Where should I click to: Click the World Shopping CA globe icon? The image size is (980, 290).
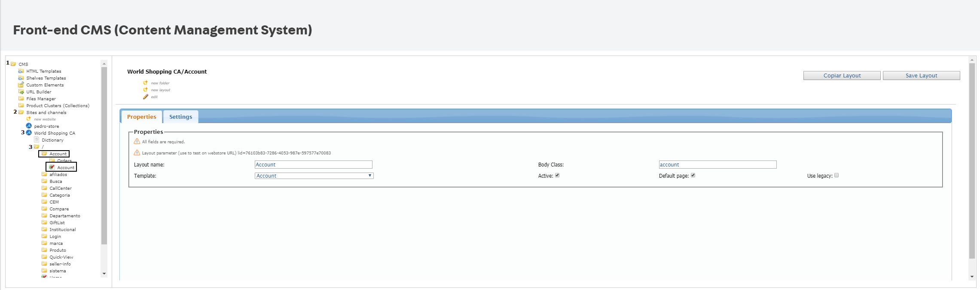(29, 133)
